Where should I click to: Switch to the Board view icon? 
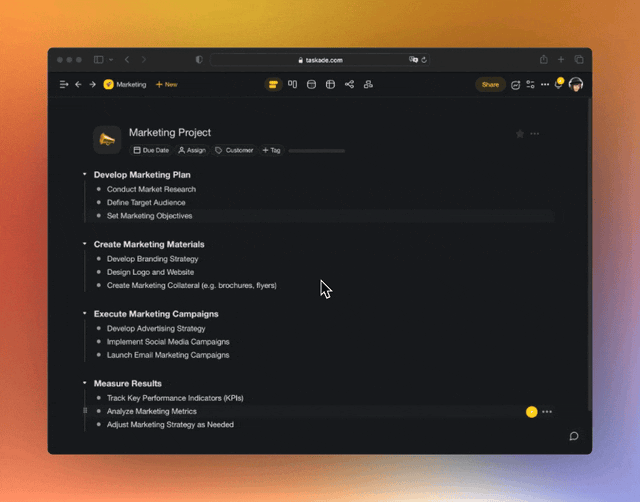[x=293, y=84]
